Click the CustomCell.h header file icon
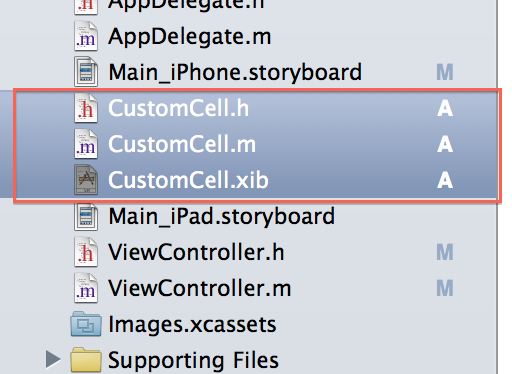 (86, 108)
